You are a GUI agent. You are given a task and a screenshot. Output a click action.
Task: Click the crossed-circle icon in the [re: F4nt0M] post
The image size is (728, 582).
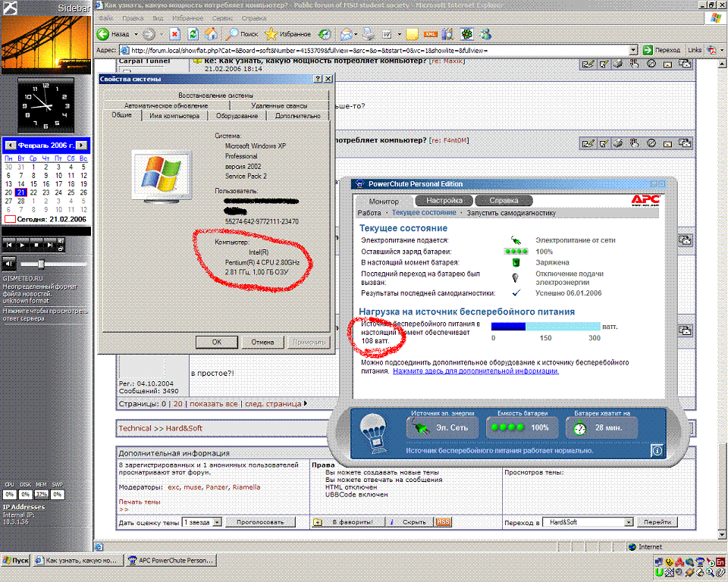coord(651,143)
